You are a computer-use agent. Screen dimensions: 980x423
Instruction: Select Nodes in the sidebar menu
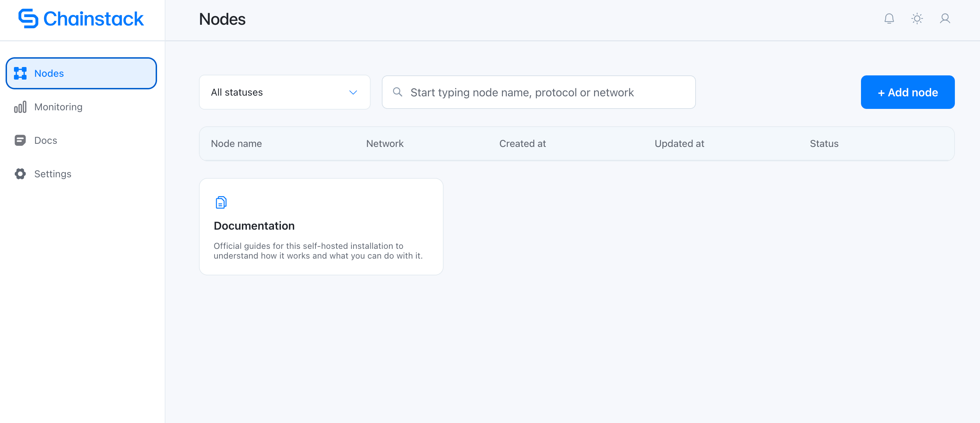81,73
